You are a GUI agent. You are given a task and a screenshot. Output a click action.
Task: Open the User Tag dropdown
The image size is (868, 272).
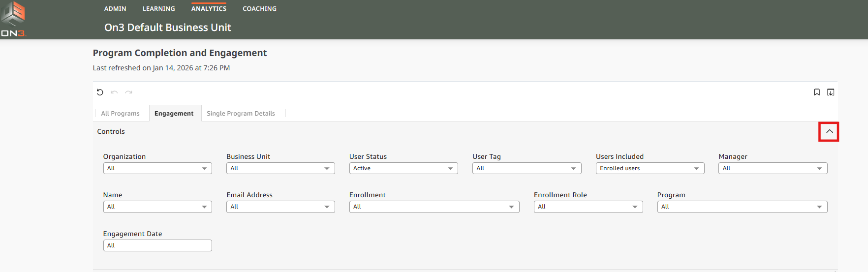(x=527, y=168)
